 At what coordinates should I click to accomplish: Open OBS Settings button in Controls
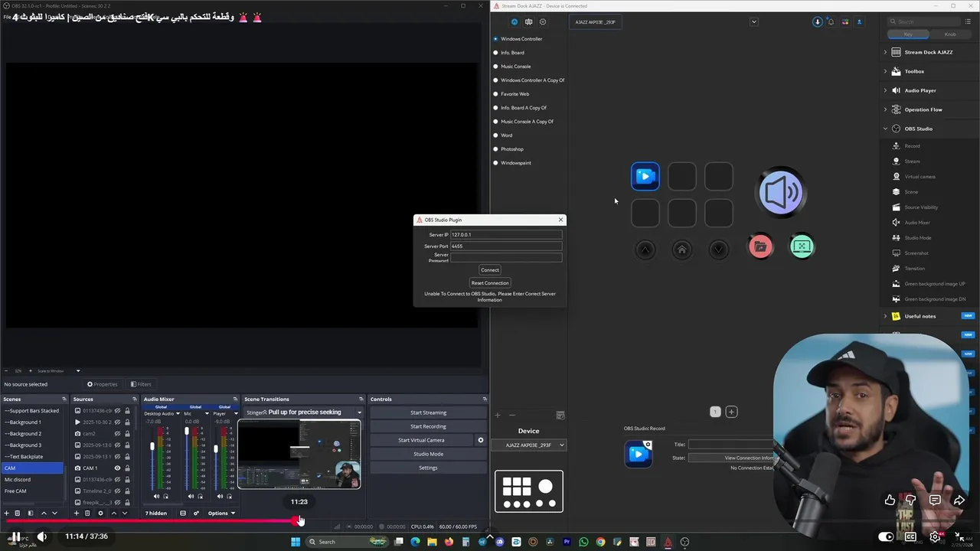[x=428, y=468]
